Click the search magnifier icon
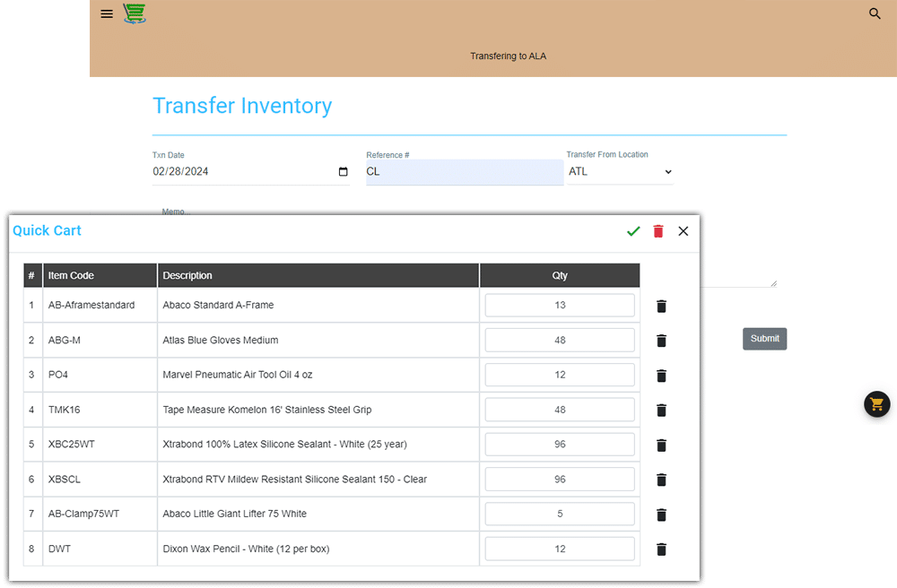The height and width of the screenshot is (588, 897). coord(875,14)
